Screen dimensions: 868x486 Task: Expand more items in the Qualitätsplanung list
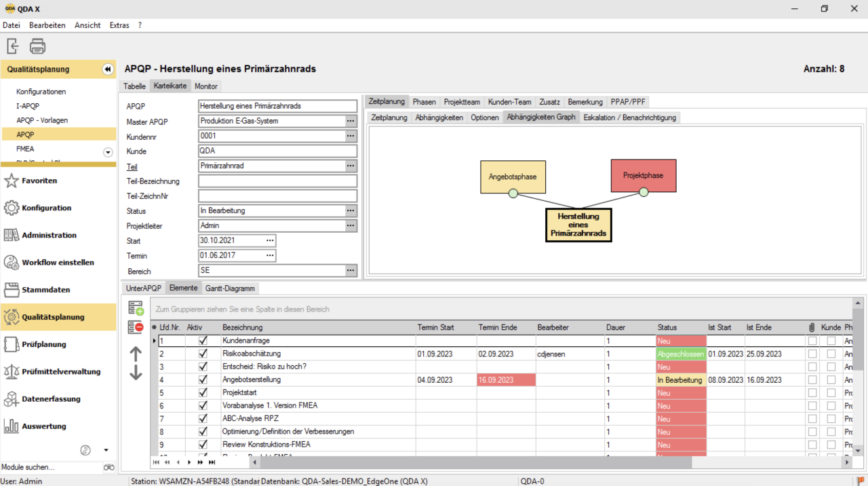click(x=108, y=152)
